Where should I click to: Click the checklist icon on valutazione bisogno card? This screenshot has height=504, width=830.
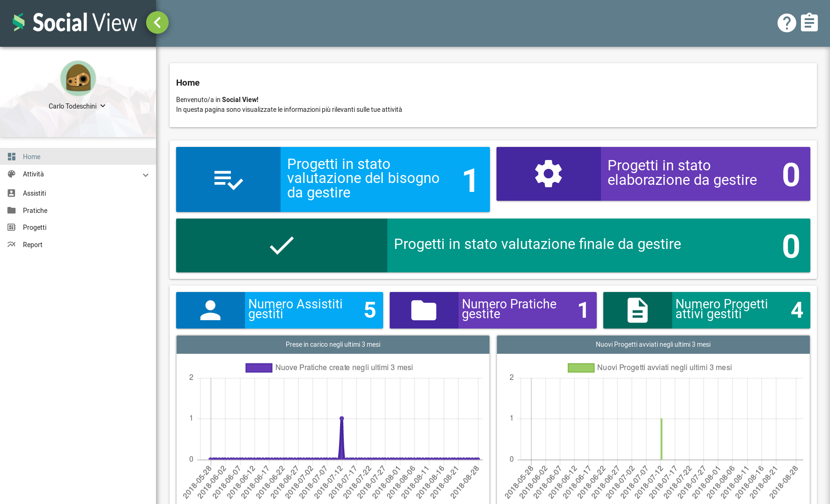pyautogui.click(x=228, y=180)
